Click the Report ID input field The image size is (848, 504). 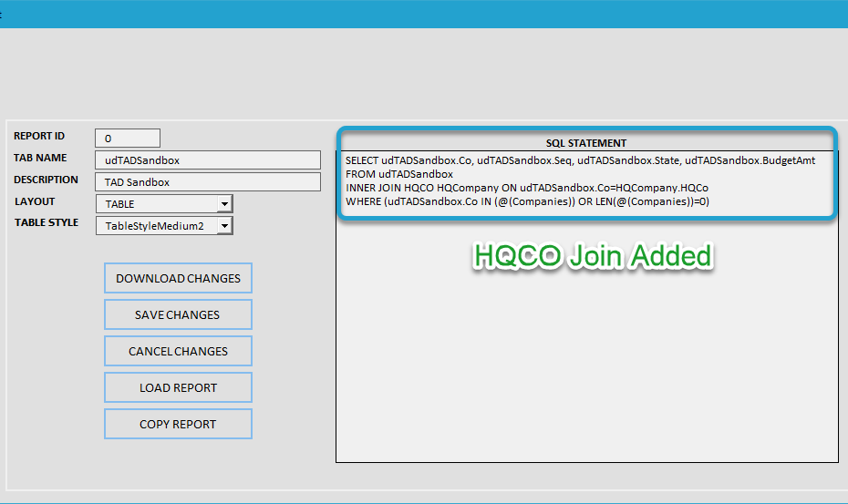pyautogui.click(x=128, y=138)
